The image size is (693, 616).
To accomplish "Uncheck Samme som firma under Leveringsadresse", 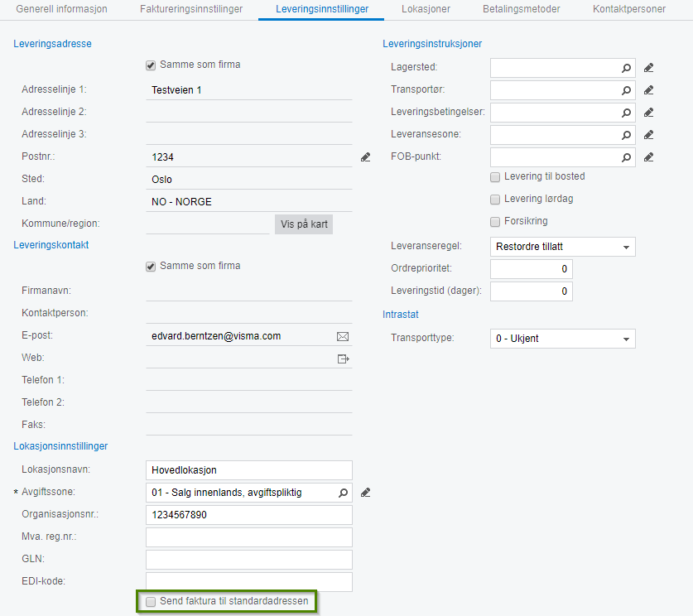I will [151, 65].
